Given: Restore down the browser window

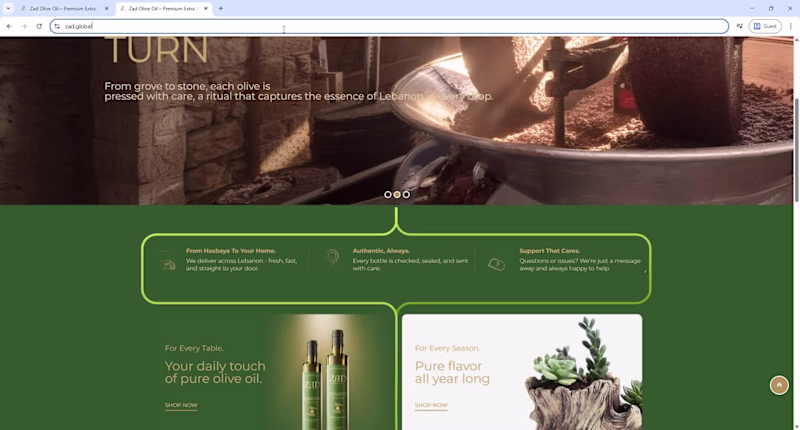Looking at the screenshot, I should point(771,8).
